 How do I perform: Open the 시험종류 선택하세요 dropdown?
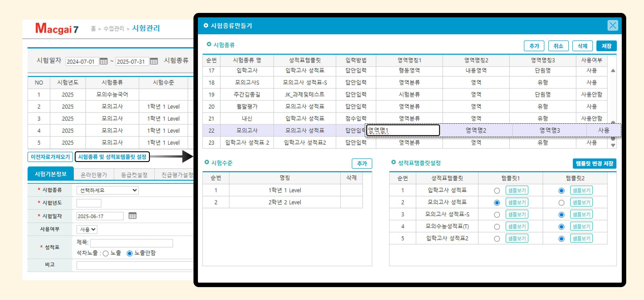click(x=107, y=190)
